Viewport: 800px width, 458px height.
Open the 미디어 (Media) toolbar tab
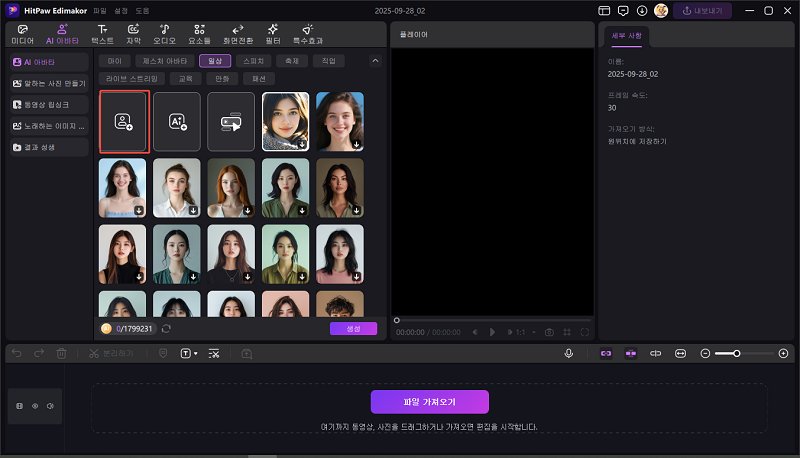(22, 34)
